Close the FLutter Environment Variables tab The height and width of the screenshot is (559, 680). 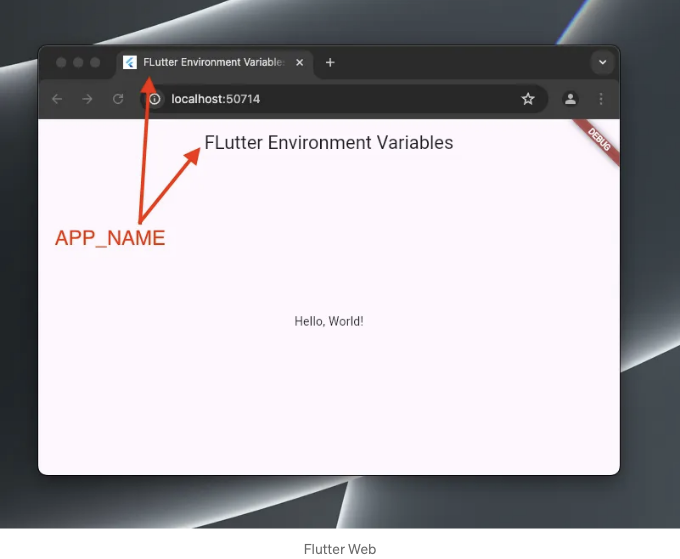point(299,62)
